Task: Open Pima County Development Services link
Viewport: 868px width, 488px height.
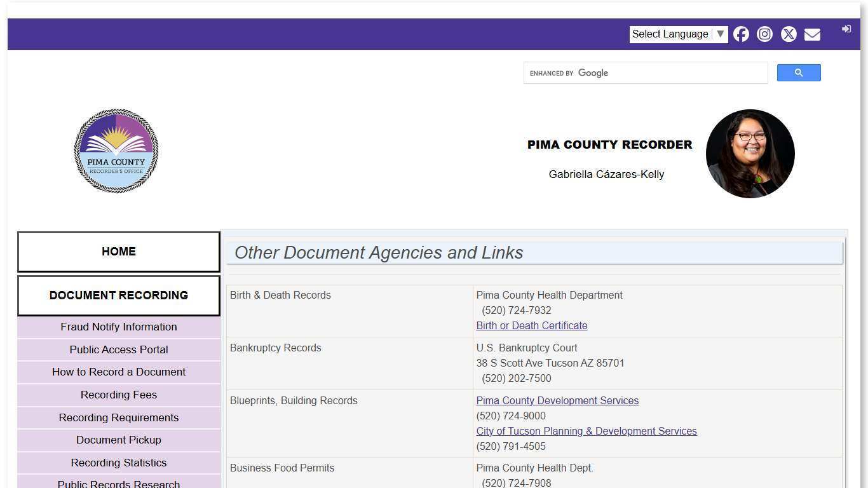Action: (557, 400)
